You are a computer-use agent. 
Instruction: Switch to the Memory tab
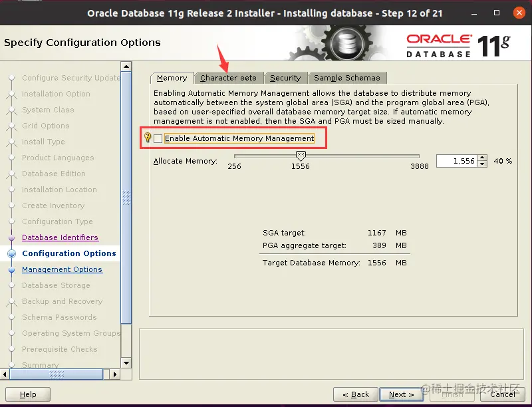(172, 78)
